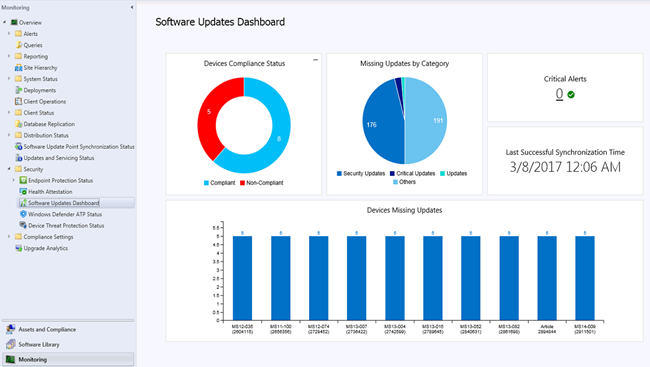Click the Client Status folder icon
This screenshot has height=367, width=650.
(x=18, y=112)
